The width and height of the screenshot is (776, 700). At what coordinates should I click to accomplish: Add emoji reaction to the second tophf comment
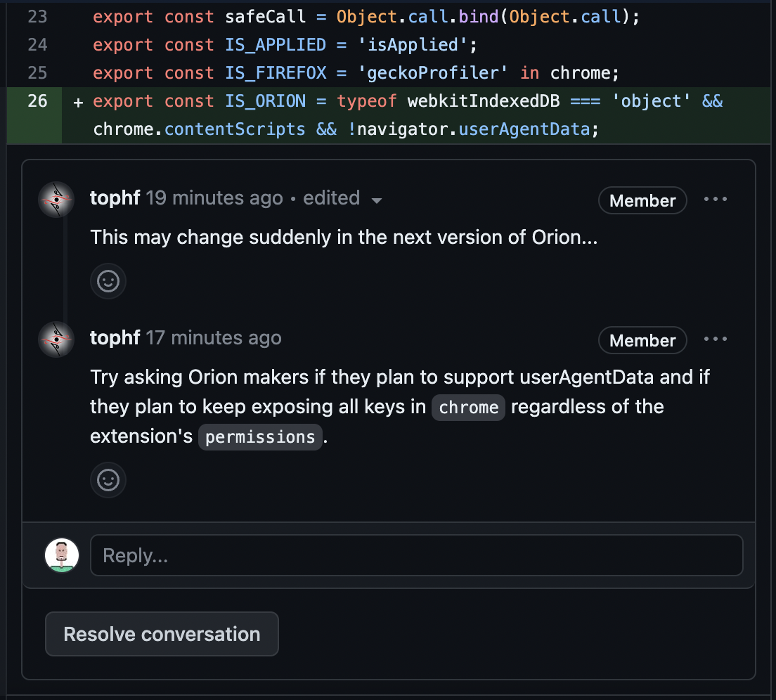tap(108, 480)
